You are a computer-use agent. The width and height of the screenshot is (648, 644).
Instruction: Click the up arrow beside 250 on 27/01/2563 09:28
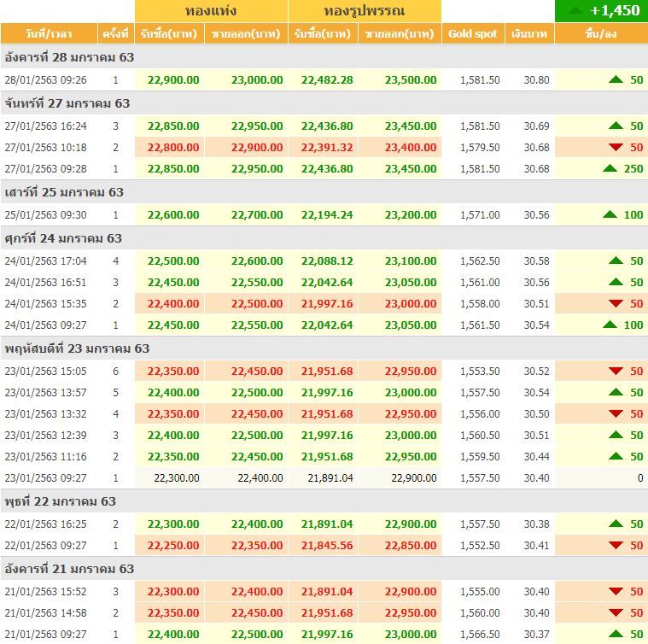(610, 169)
